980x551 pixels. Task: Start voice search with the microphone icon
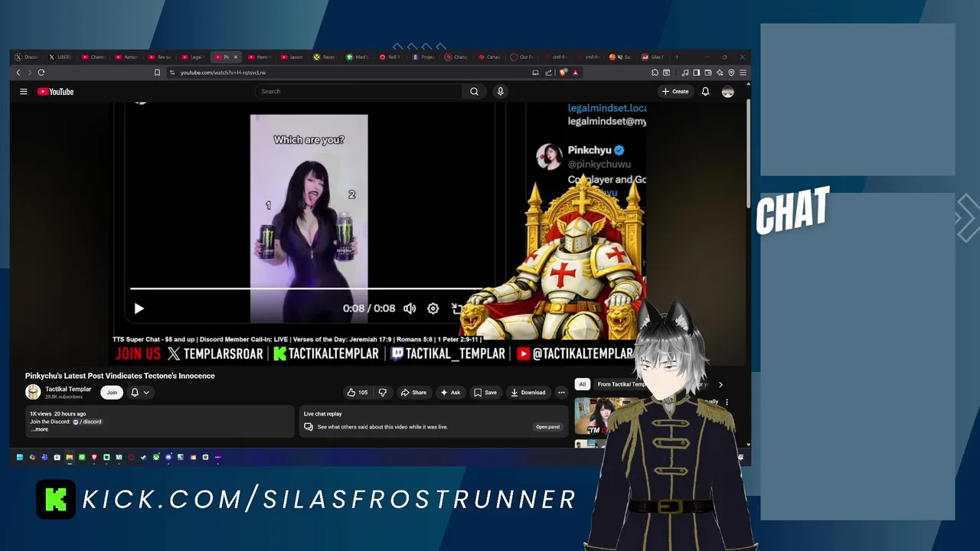coord(500,92)
